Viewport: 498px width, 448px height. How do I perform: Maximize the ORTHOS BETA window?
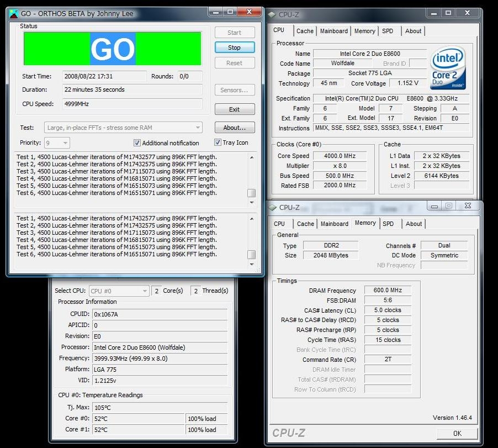[x=231, y=12]
